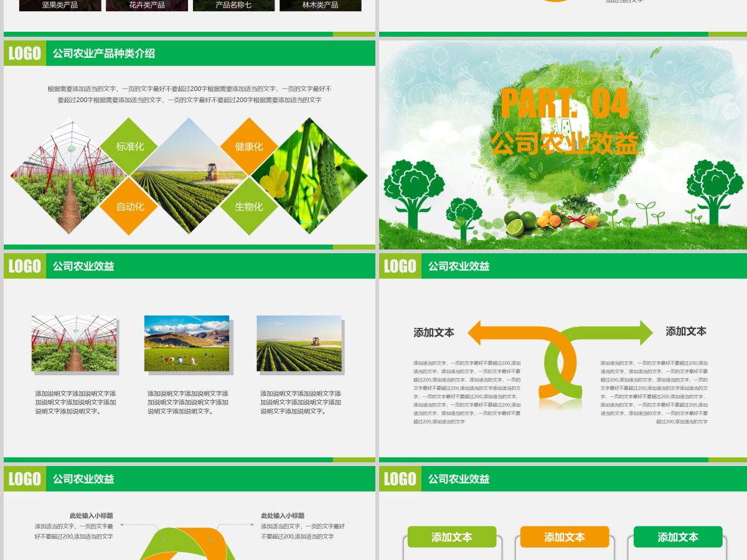Click LOGO on the 公司农业产品种类介绍 slide
This screenshot has height=560, width=747.
click(25, 54)
